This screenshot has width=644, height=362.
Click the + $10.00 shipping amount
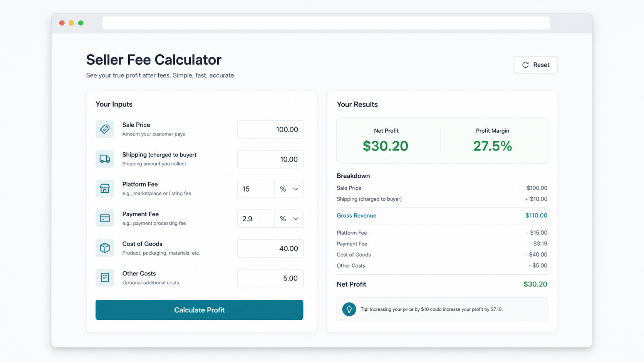536,199
